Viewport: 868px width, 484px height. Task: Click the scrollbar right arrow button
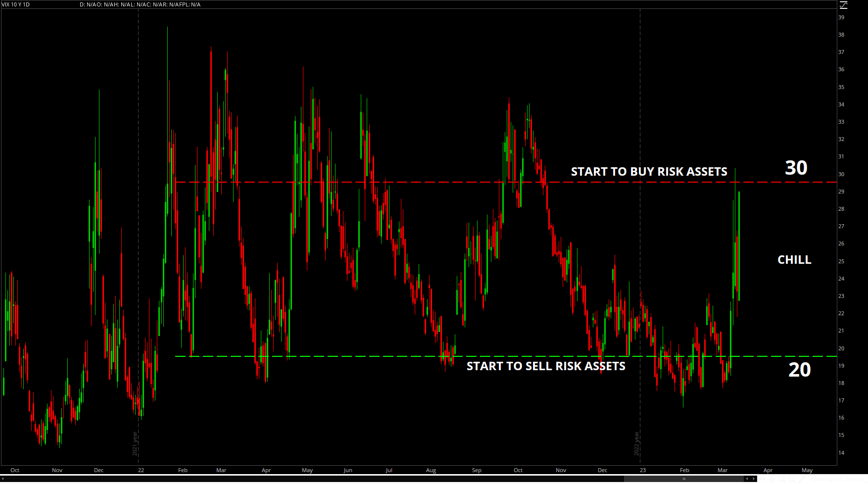[754, 479]
